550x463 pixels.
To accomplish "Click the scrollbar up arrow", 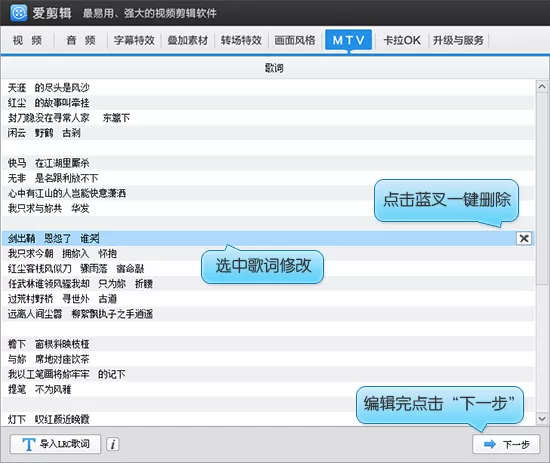I will click(542, 86).
